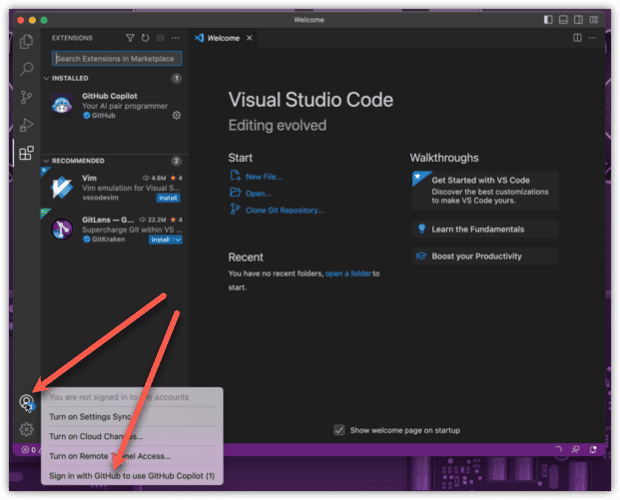The image size is (620, 500).
Task: Open the Vim extension title
Action: click(x=89, y=178)
